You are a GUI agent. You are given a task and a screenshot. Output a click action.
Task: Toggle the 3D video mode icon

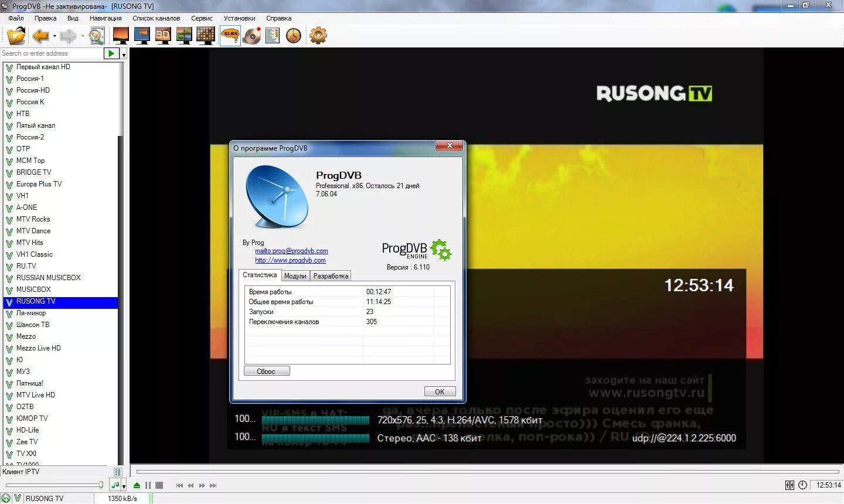coord(163,36)
